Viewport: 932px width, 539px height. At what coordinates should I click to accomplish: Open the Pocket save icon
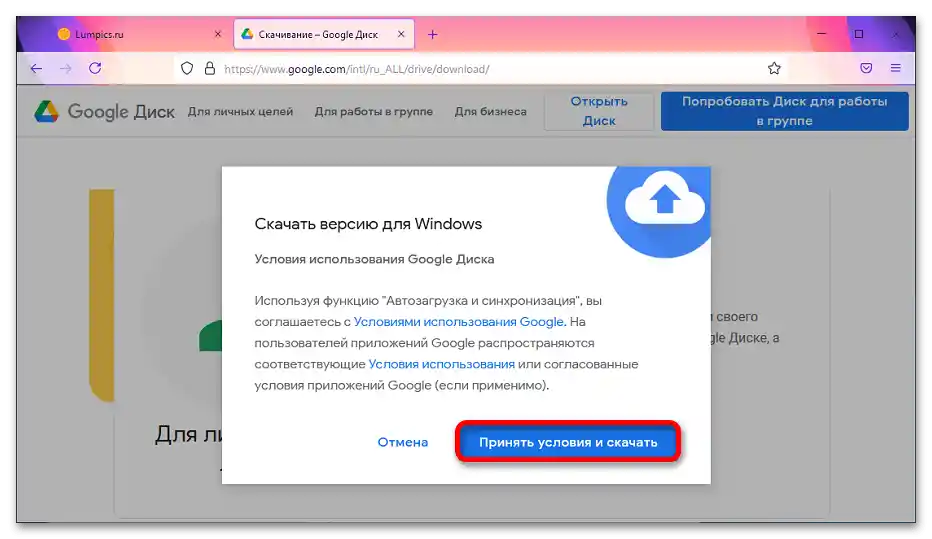click(x=866, y=68)
